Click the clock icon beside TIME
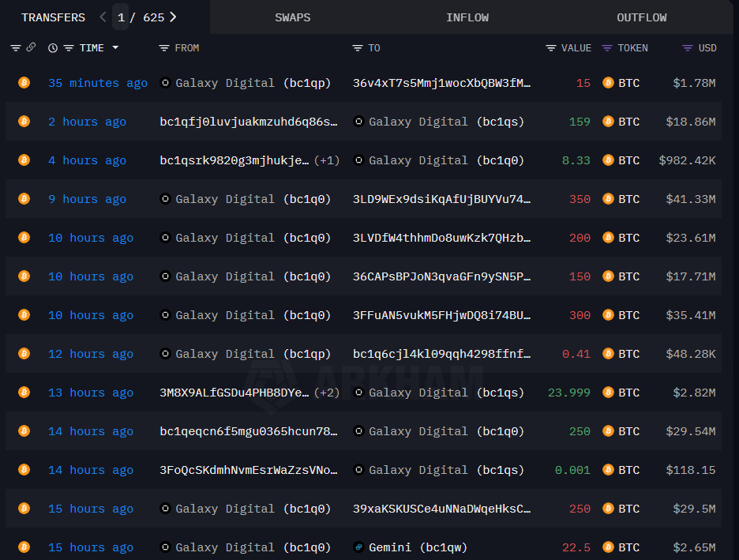 (53, 48)
